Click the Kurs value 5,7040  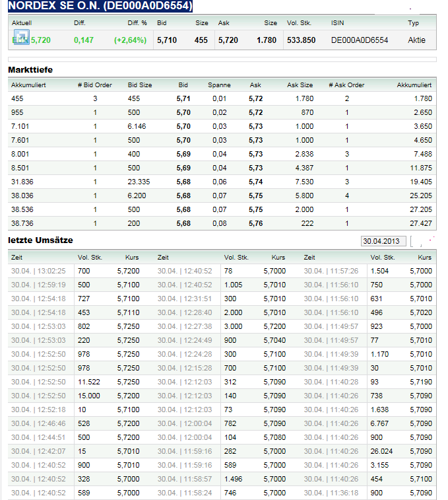274,341
